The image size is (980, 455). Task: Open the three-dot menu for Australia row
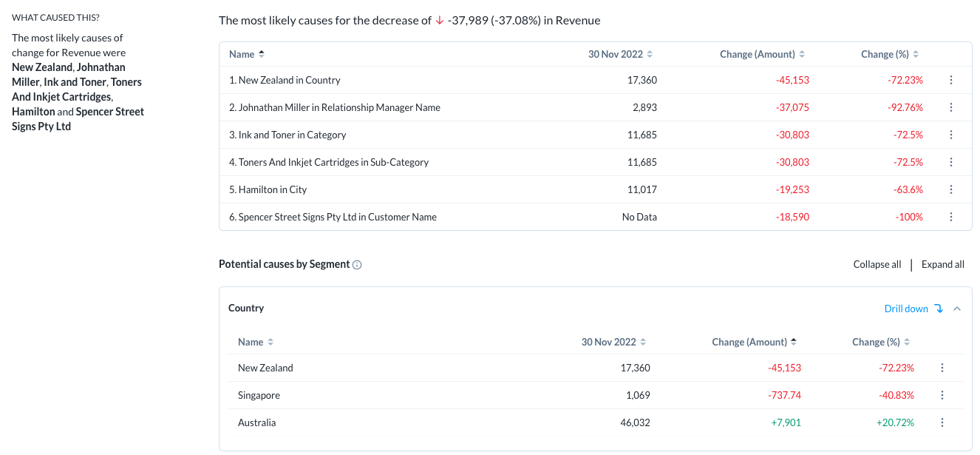(942, 422)
